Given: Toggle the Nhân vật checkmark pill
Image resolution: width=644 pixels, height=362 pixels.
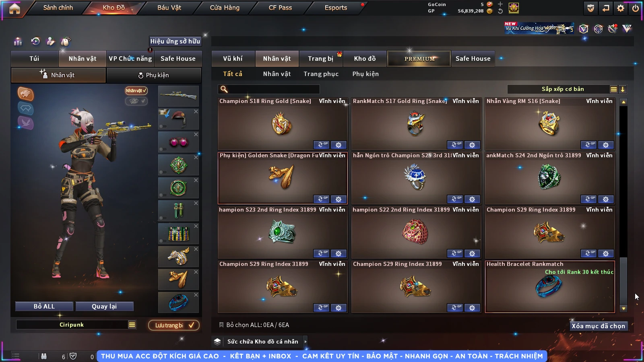Looking at the screenshot, I should 136,90.
